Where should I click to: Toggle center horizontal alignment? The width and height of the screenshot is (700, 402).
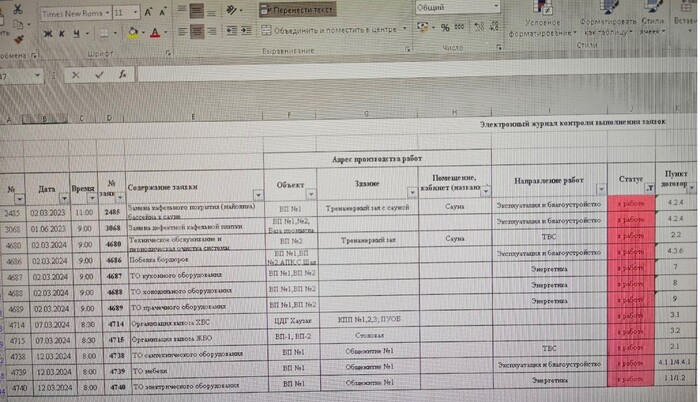coord(197,31)
